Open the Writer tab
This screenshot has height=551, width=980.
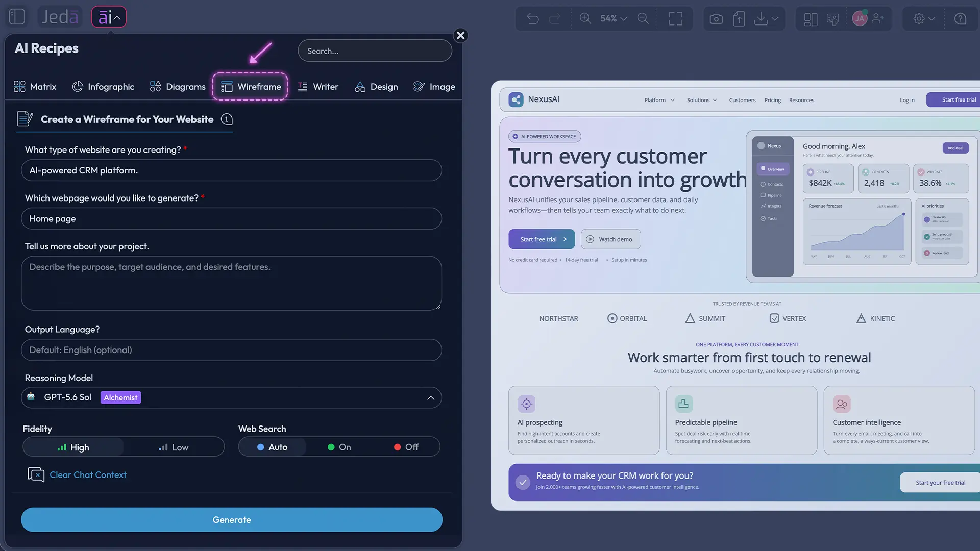(x=318, y=87)
